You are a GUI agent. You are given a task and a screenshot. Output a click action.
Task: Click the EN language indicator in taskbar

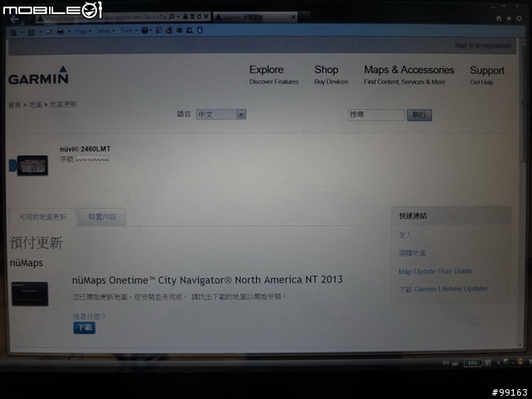tap(446, 363)
